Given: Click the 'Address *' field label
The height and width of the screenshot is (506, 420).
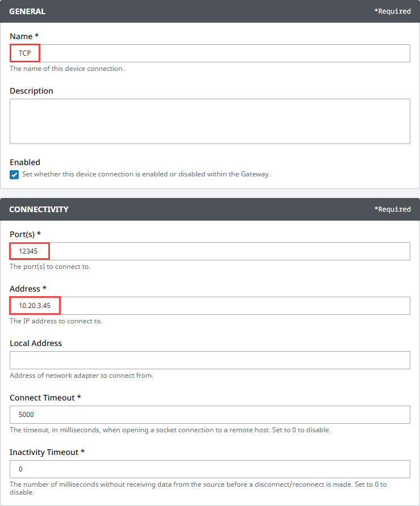Looking at the screenshot, I should point(28,289).
